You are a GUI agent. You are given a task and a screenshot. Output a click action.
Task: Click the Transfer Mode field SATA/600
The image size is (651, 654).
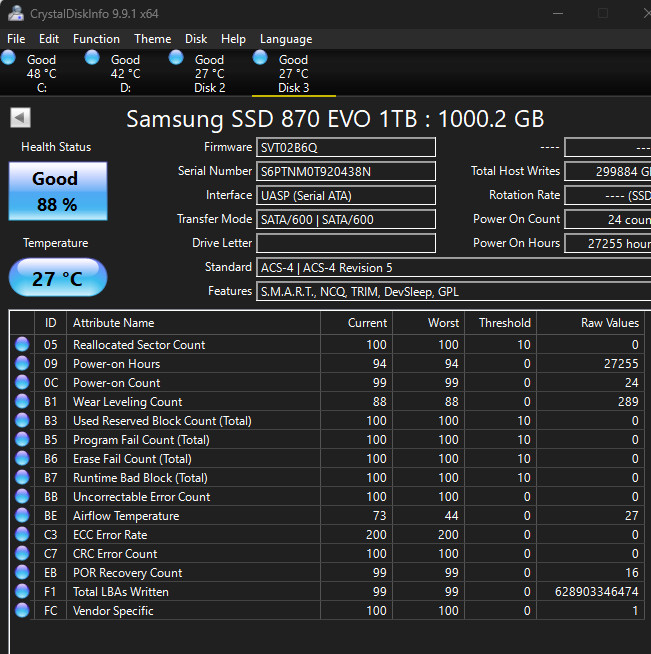coord(346,219)
